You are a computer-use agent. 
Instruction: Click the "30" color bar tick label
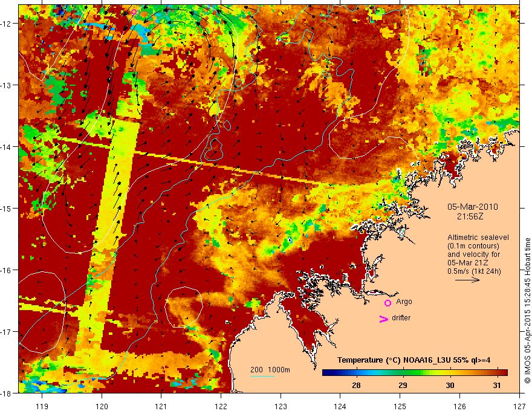click(450, 385)
